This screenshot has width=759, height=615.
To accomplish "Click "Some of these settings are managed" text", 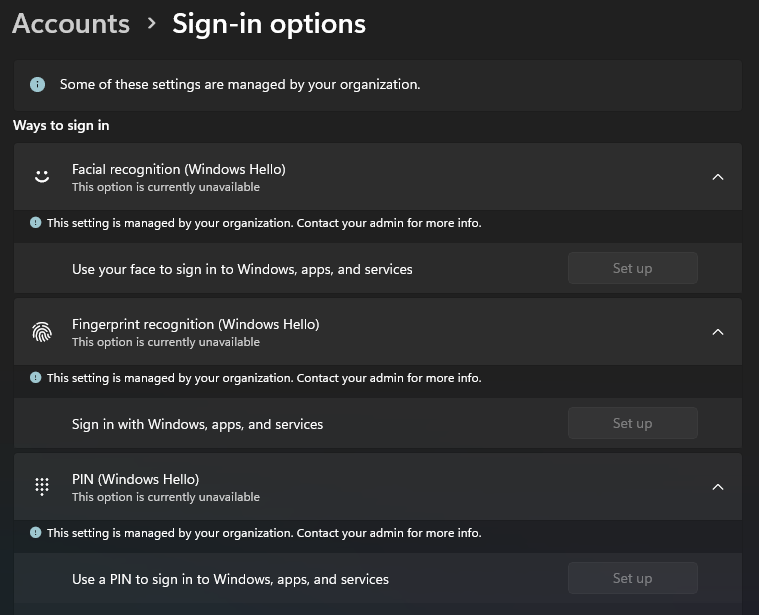I will pos(240,84).
